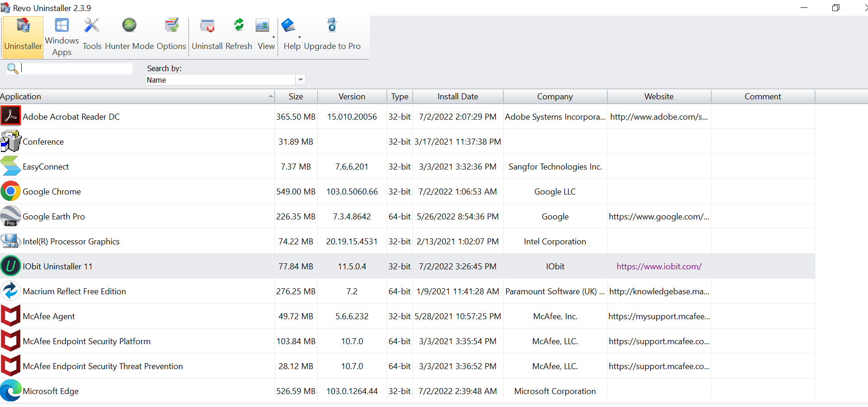Select the EasyConnect app icon
This screenshot has height=407, width=868.
click(x=11, y=166)
